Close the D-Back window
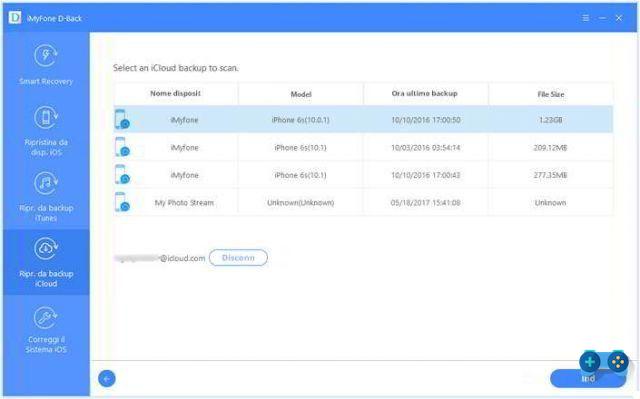 (x=619, y=18)
